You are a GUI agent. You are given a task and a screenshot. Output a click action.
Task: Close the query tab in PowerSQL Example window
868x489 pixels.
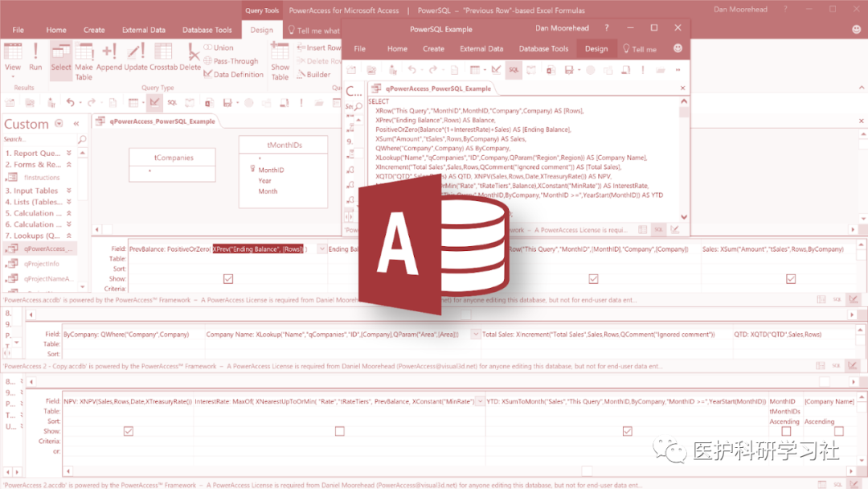(x=682, y=88)
